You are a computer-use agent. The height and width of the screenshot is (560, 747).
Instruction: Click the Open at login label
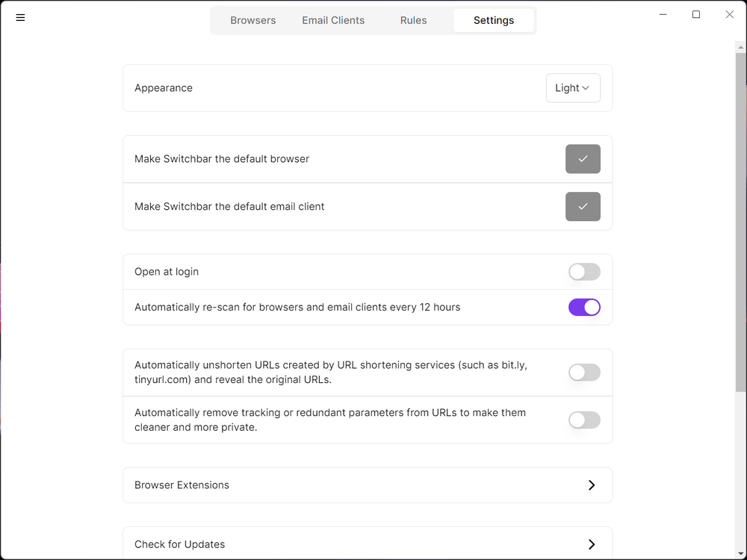tap(167, 272)
